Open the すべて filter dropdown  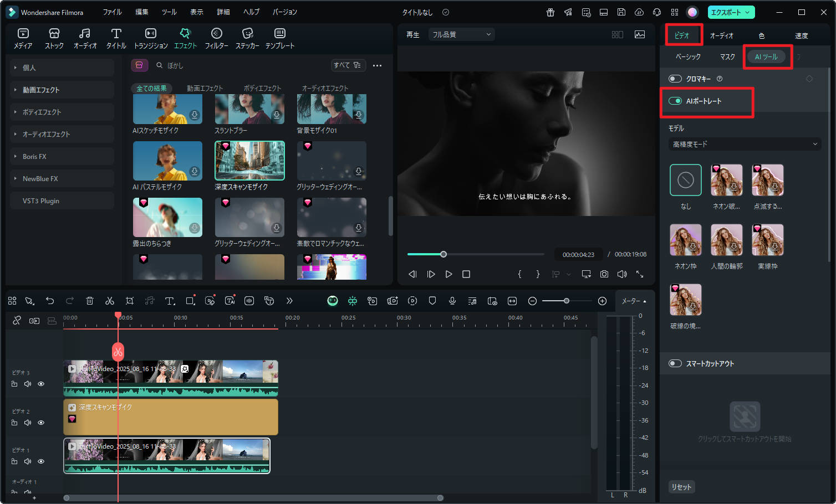coord(348,65)
